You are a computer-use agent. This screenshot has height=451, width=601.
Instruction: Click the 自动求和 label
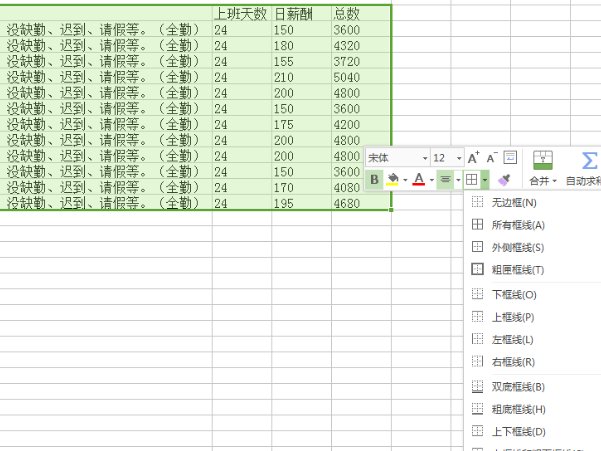583,181
